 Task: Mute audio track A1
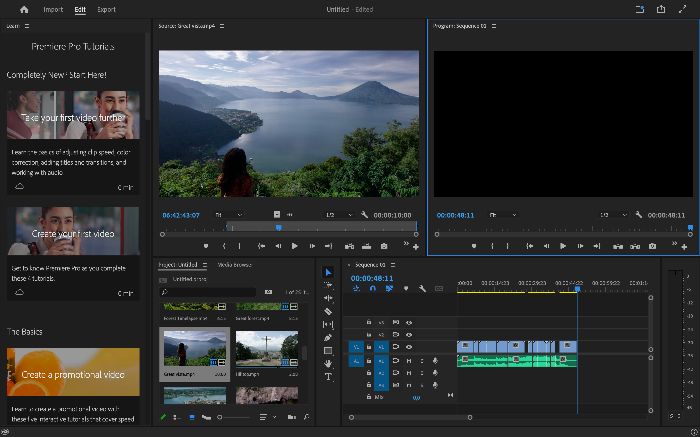coord(409,360)
